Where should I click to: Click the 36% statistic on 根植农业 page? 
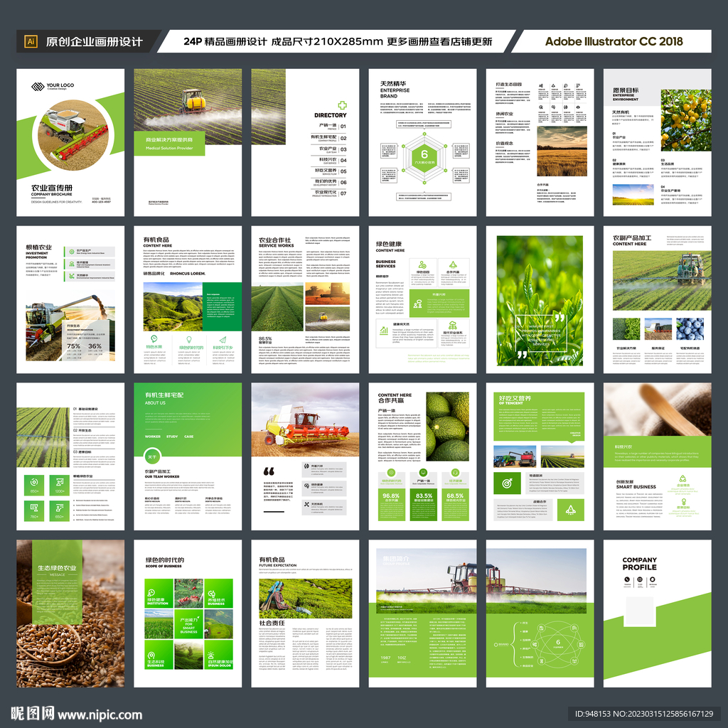95,346
